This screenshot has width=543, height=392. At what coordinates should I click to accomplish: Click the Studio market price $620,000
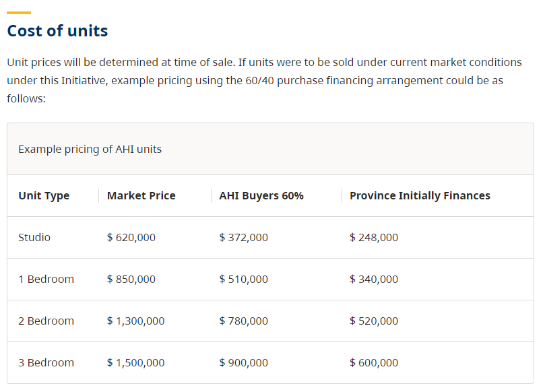(x=131, y=238)
